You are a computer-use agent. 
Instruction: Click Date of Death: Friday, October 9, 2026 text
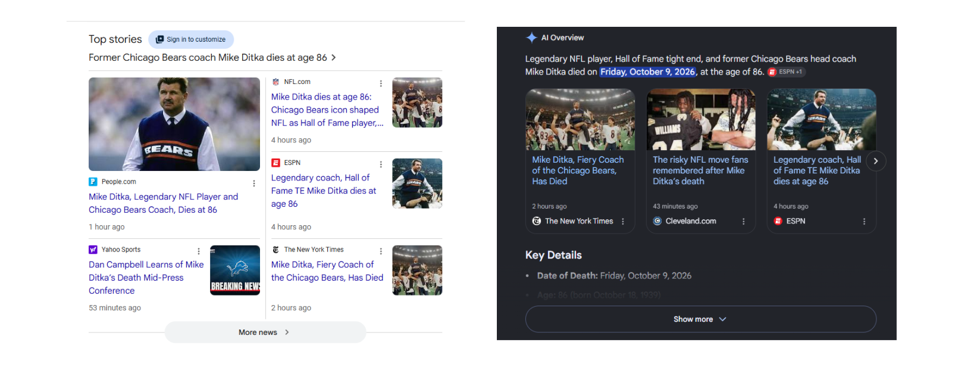click(x=614, y=276)
